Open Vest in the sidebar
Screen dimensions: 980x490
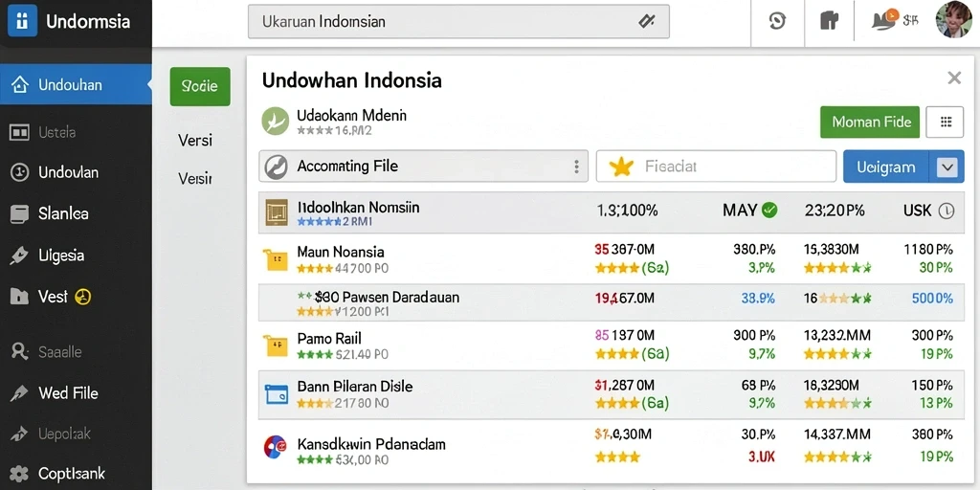point(76,297)
